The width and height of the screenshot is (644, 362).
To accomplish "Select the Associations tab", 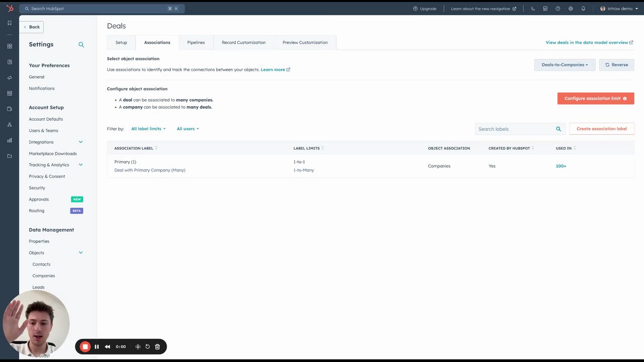I will [157, 43].
